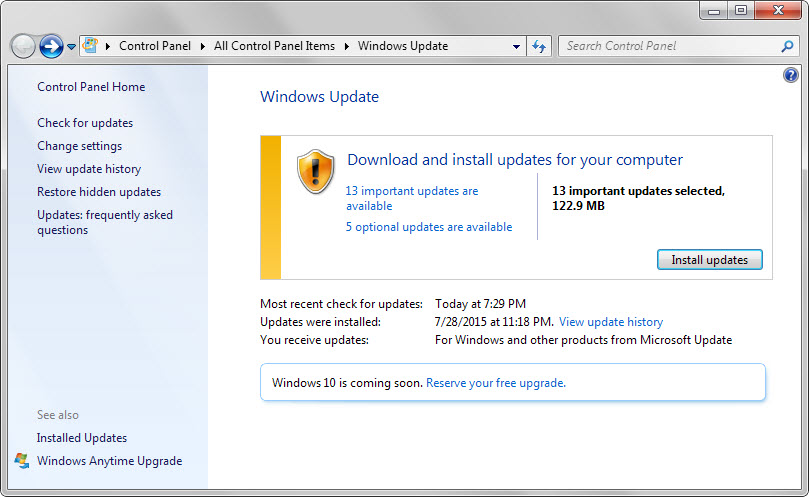The width and height of the screenshot is (809, 497).
Task: Open Help via the blue question mark
Action: point(790,75)
